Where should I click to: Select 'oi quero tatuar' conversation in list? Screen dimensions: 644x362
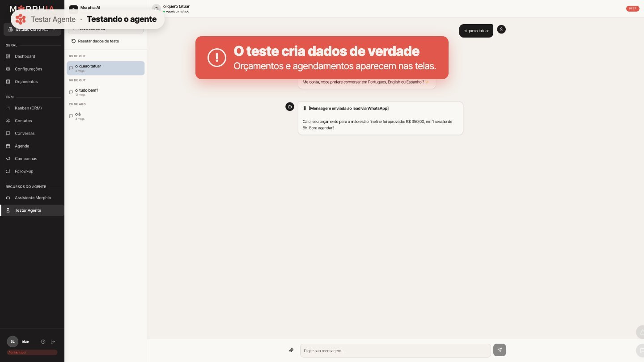106,68
